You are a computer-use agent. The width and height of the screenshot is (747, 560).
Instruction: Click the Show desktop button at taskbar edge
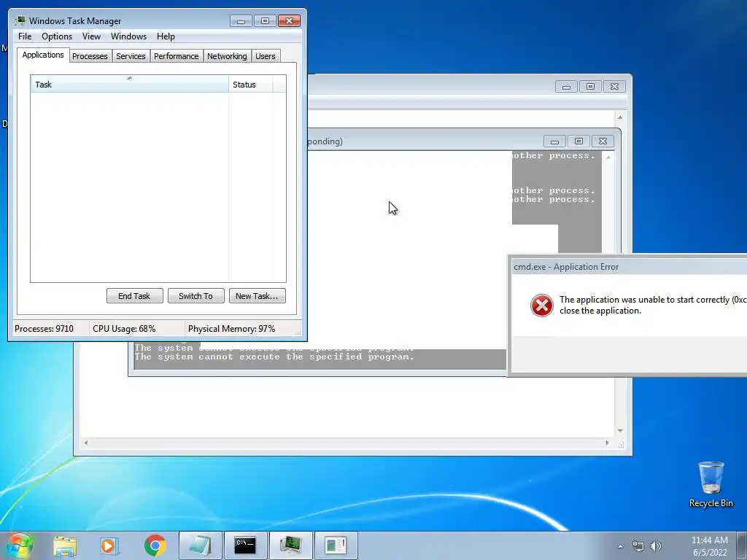742,545
